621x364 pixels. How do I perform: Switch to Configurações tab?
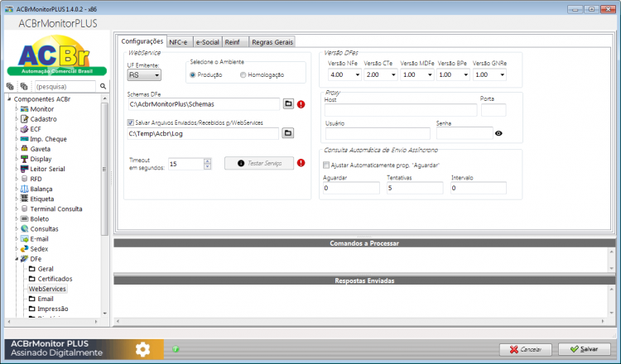tap(142, 41)
